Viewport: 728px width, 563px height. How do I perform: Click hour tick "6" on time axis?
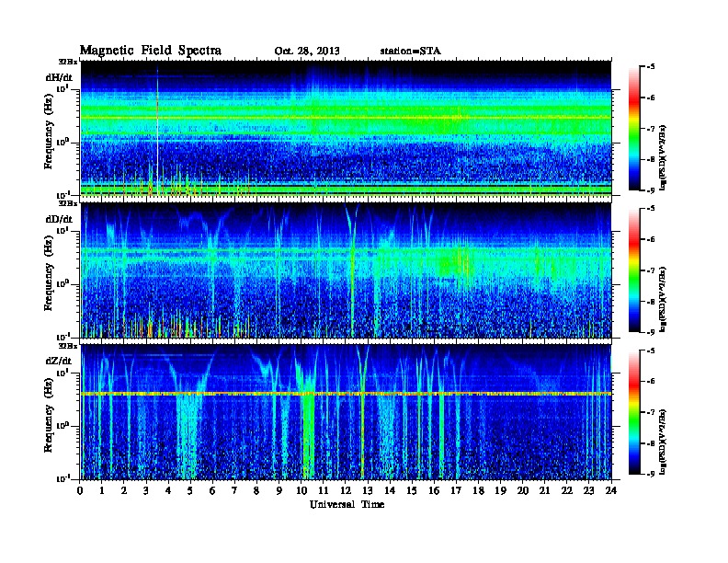coord(212,491)
